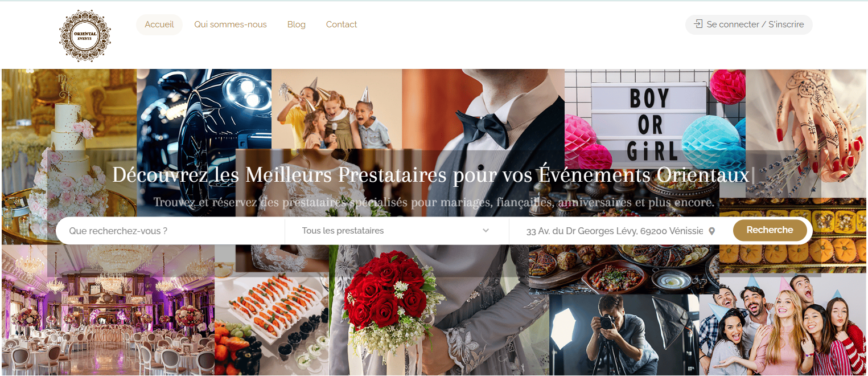
Task: Click the golden Recherche button
Action: coord(770,230)
